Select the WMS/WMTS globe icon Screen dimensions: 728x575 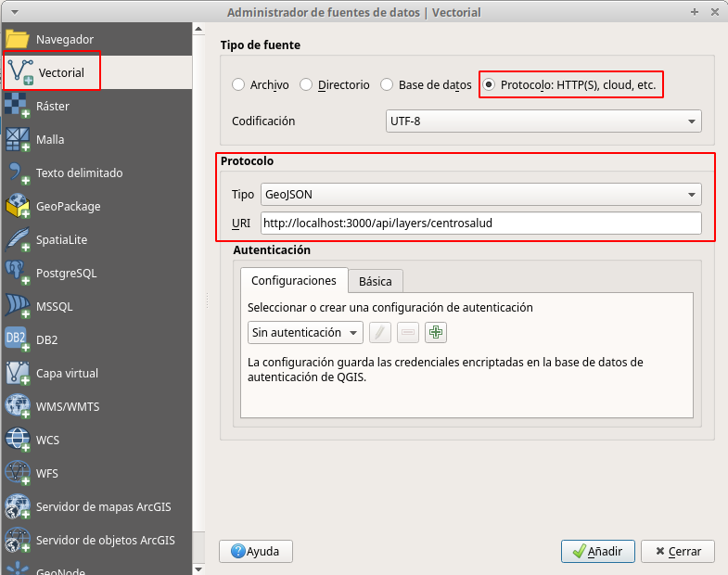point(18,406)
